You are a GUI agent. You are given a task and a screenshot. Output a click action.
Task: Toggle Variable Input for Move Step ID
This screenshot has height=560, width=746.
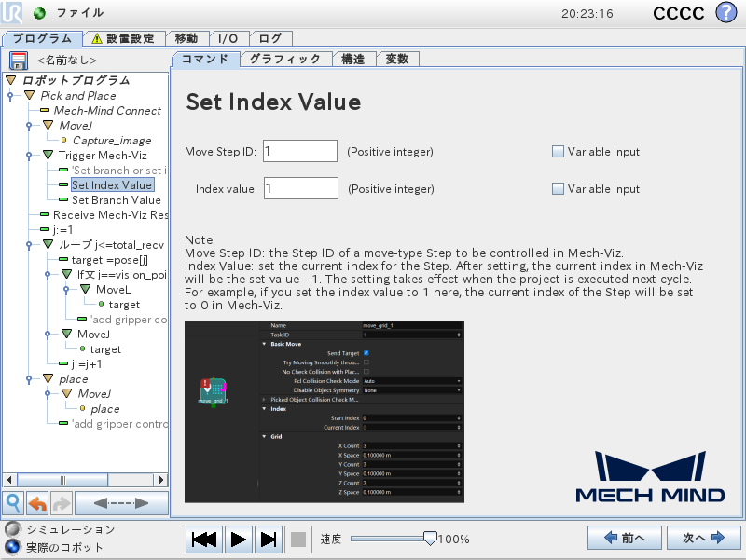point(558,151)
